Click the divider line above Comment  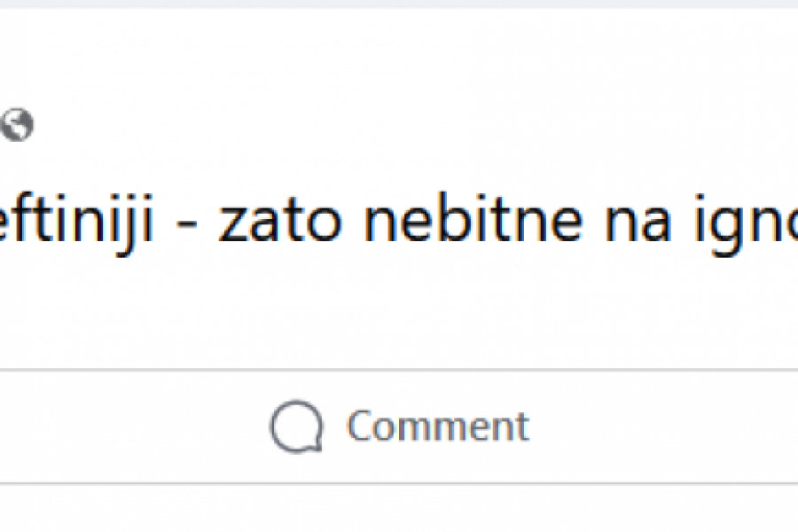399,369
